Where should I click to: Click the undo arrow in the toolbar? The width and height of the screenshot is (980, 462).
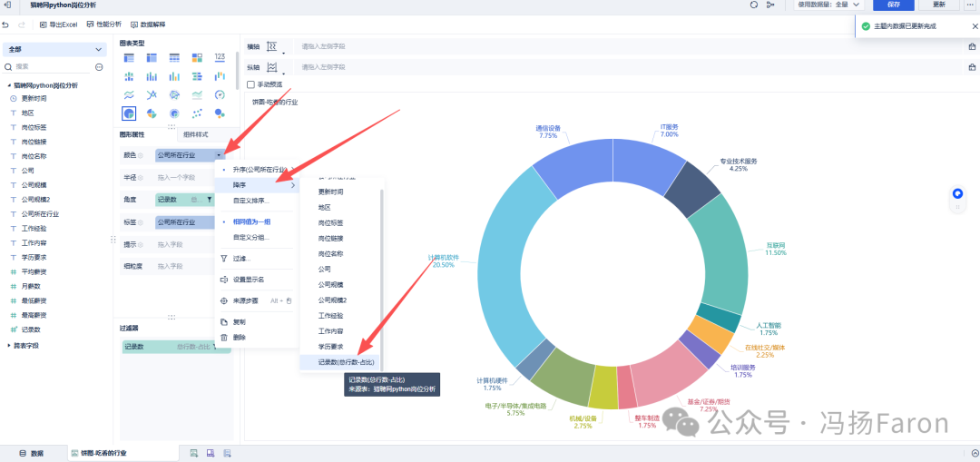[6, 25]
